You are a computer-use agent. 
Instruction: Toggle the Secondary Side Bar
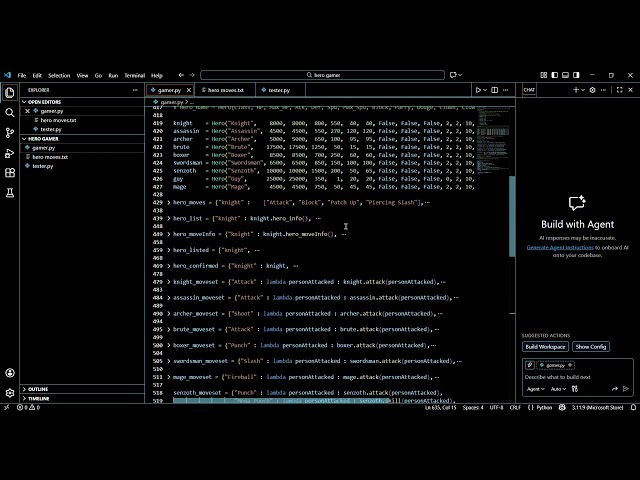point(576,75)
